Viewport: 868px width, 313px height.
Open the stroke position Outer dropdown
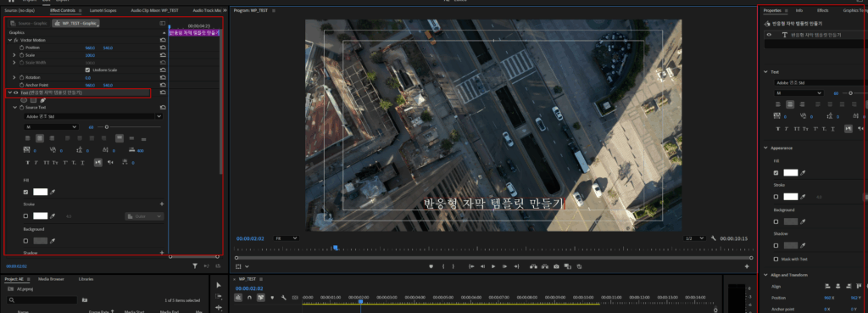click(x=144, y=216)
